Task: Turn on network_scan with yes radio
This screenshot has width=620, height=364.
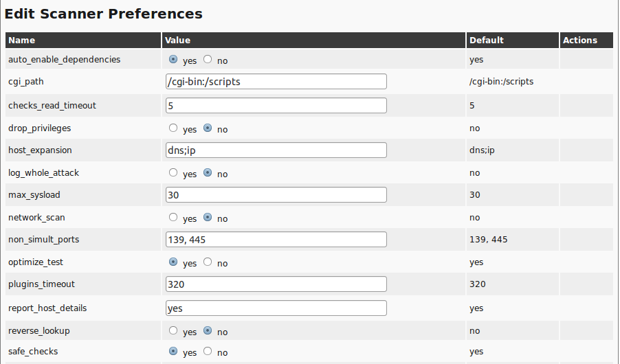Action: [173, 218]
